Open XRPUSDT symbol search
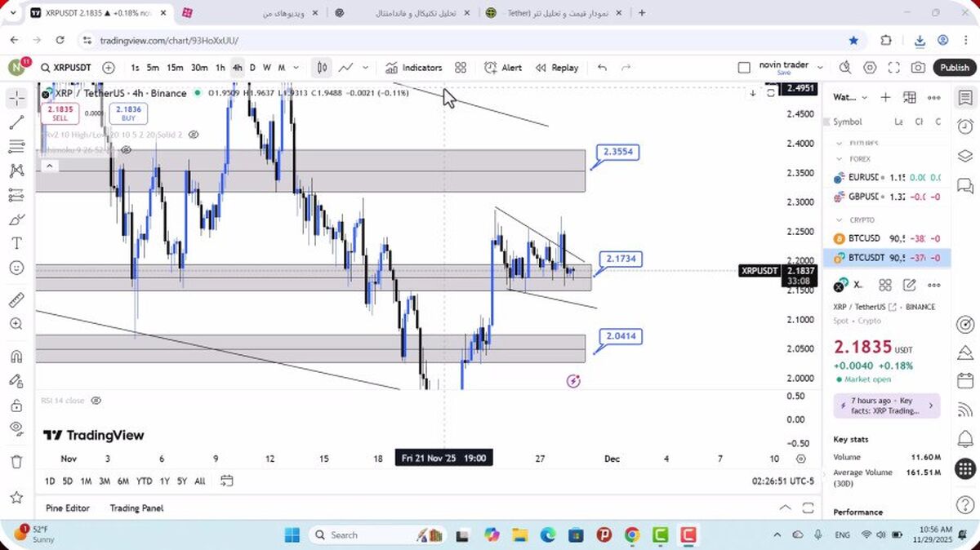This screenshot has height=550, width=980. tap(66, 68)
